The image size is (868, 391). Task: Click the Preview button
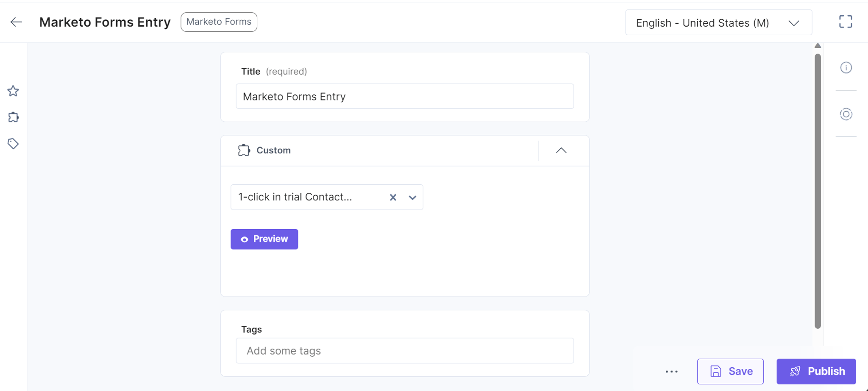pos(264,239)
